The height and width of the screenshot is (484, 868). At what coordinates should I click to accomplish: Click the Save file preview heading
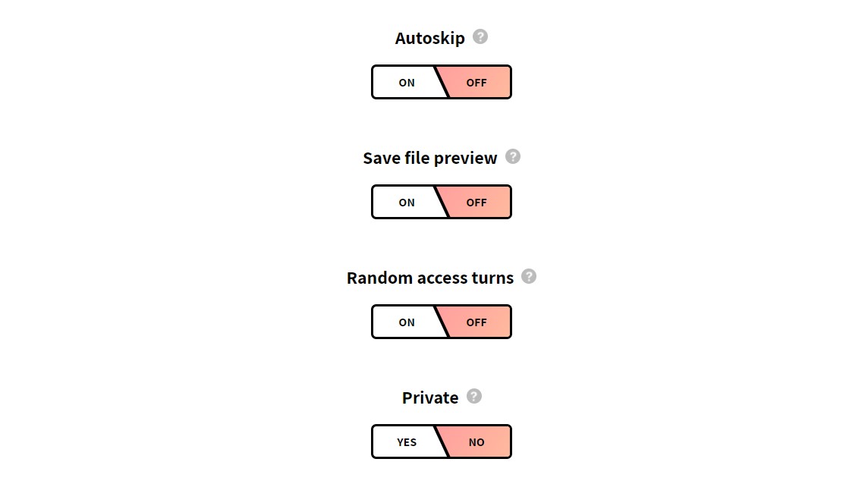click(430, 159)
